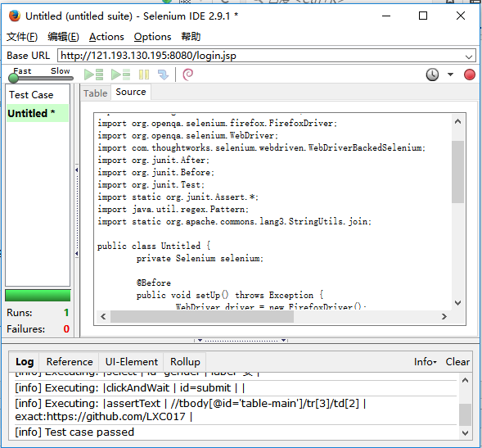Click the 'public class Untitled {' line
Screen dimensions: 482x448
point(154,246)
